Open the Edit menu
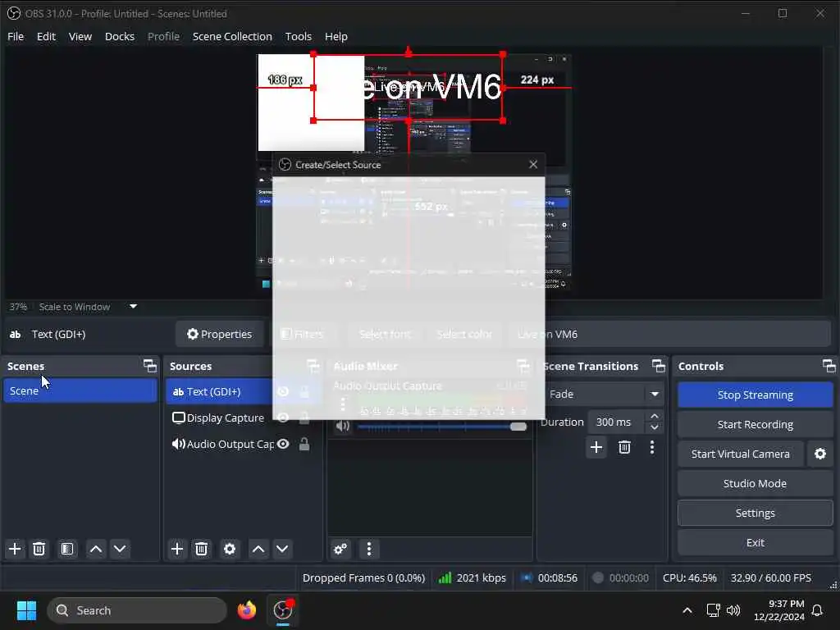The width and height of the screenshot is (840, 630). 46,36
